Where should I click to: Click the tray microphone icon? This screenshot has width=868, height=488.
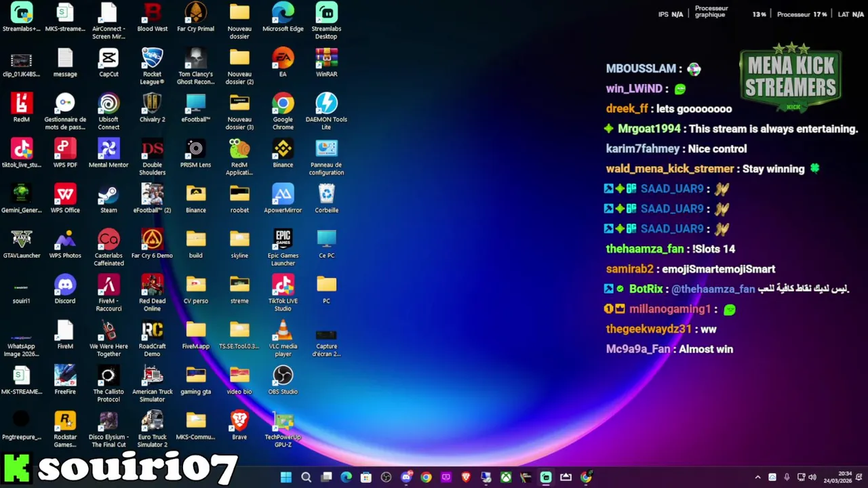787,477
